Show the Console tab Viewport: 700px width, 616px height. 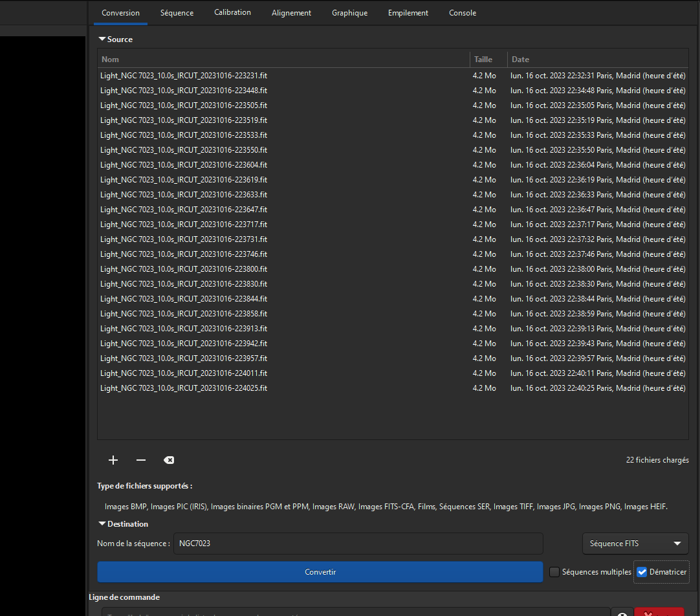click(x=463, y=13)
